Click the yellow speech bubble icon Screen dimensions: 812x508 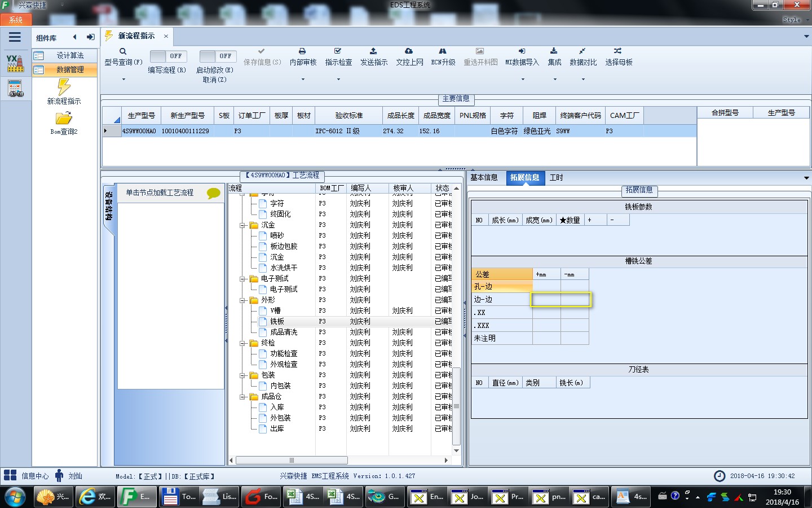pos(213,193)
